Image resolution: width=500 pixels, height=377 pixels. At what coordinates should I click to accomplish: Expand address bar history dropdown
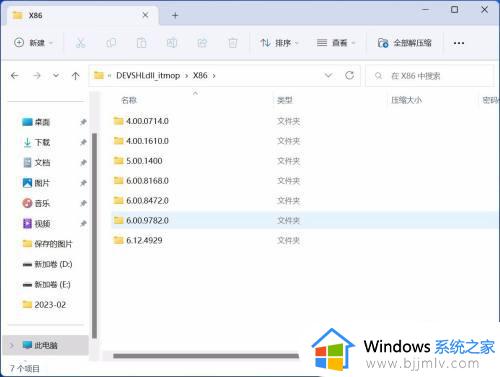(328, 75)
